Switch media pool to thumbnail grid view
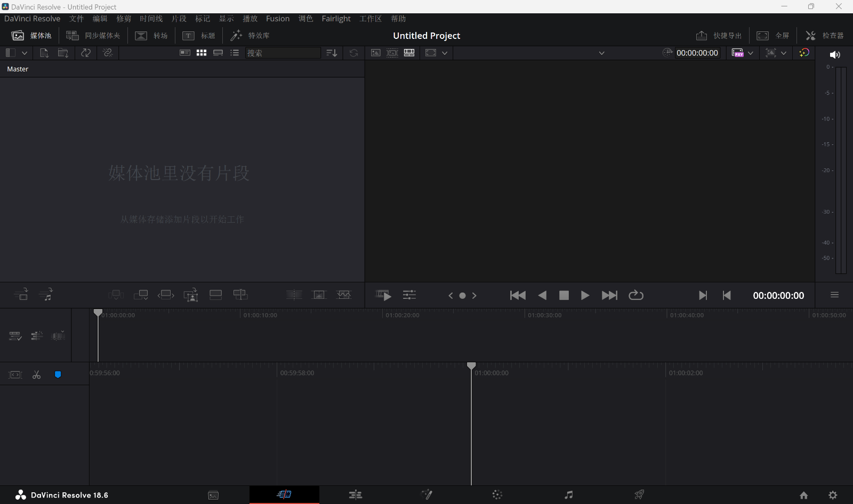The width and height of the screenshot is (853, 504). point(202,53)
